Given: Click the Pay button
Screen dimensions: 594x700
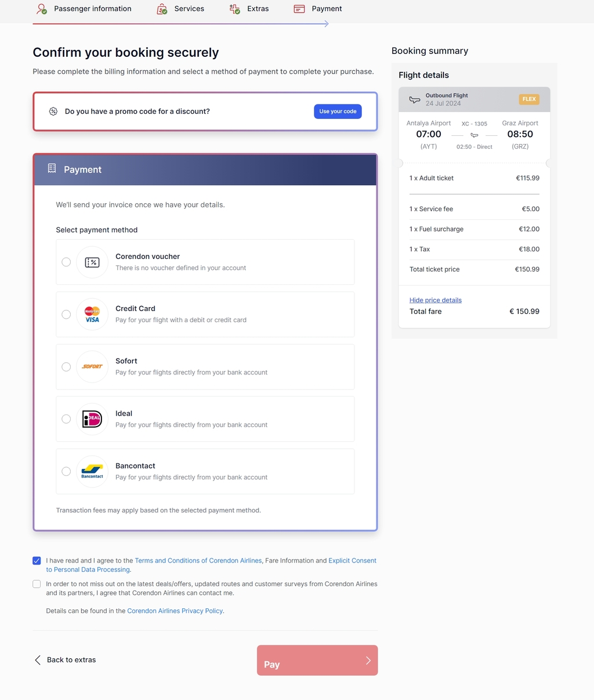Looking at the screenshot, I should coord(317,661).
